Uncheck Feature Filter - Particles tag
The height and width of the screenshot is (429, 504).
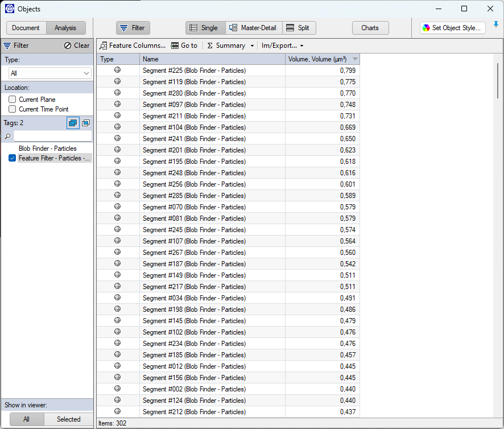[12, 158]
